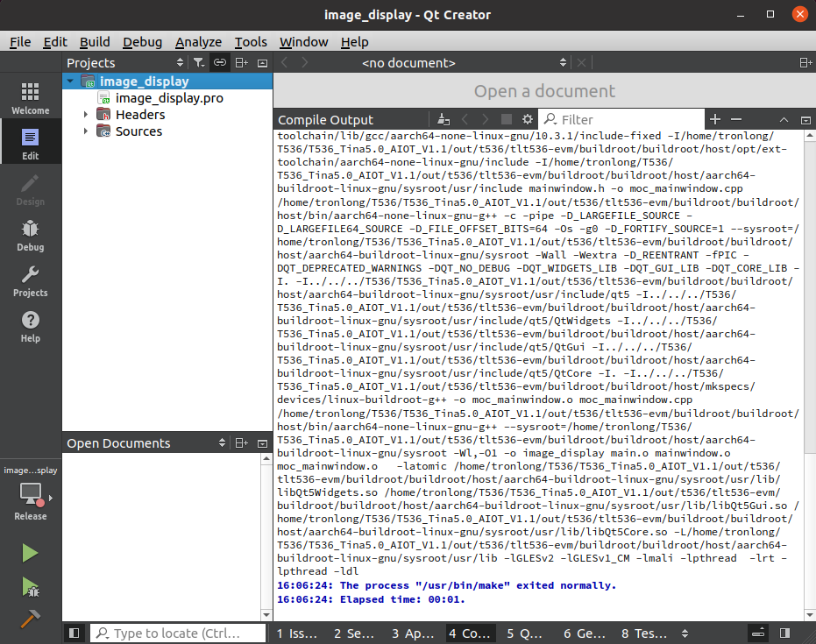Go back in editor navigation history
Viewport: 816px width, 644px height.
284,63
